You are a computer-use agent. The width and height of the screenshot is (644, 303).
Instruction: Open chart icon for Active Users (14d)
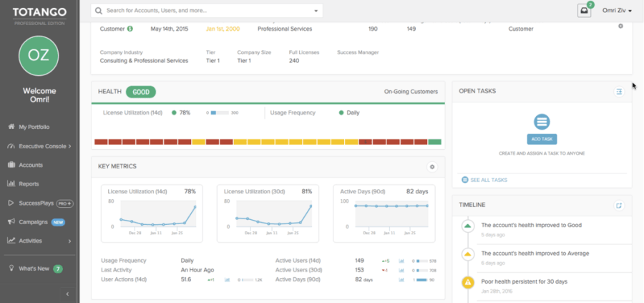point(401,261)
